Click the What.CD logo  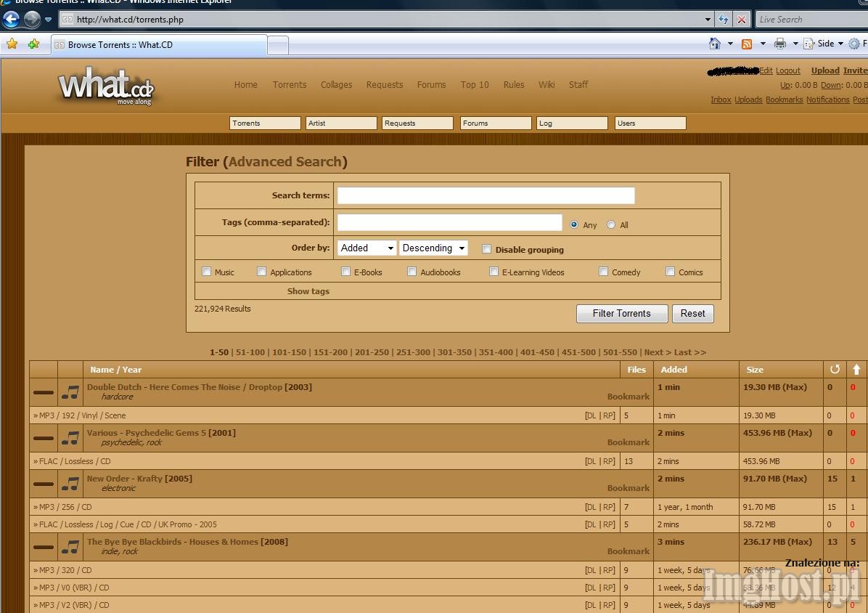[106, 86]
